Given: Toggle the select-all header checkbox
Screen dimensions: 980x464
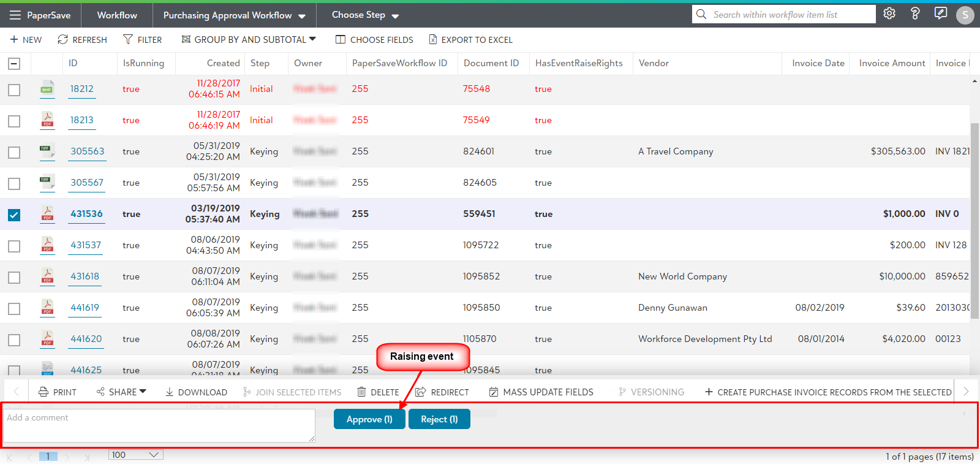Looking at the screenshot, I should 14,64.
